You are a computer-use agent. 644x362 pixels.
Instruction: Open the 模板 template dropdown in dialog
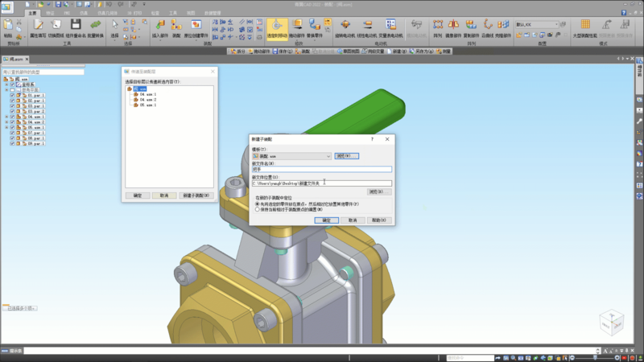click(x=328, y=156)
